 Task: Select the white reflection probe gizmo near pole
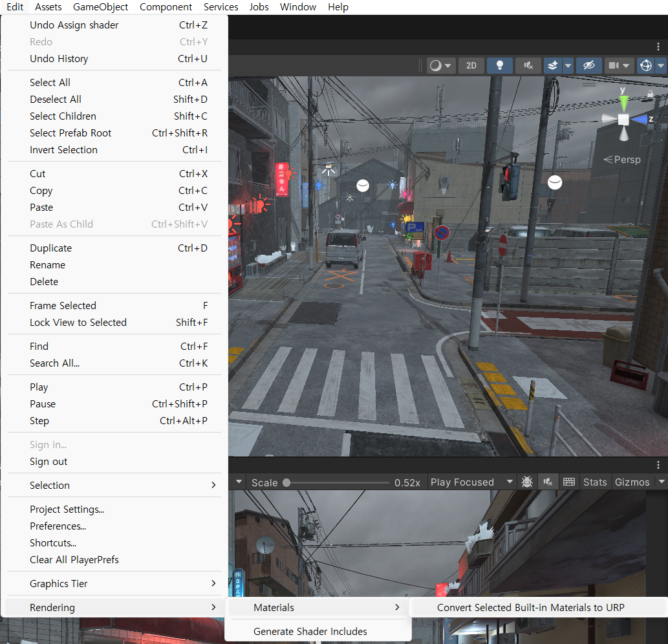click(x=555, y=182)
